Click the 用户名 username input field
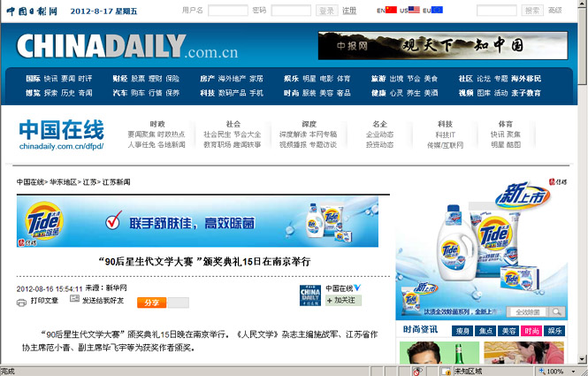588x376 pixels. tap(227, 11)
